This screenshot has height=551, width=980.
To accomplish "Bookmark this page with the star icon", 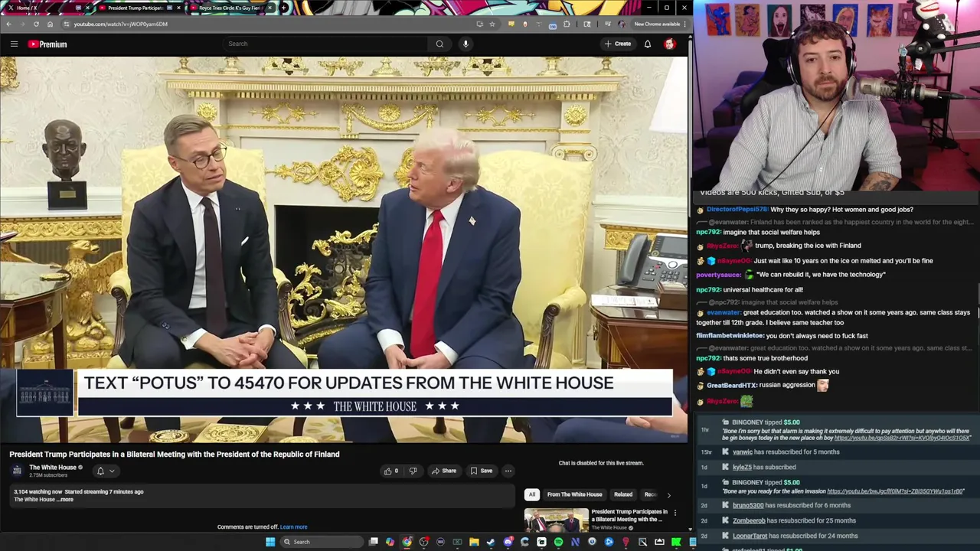I will coord(492,24).
